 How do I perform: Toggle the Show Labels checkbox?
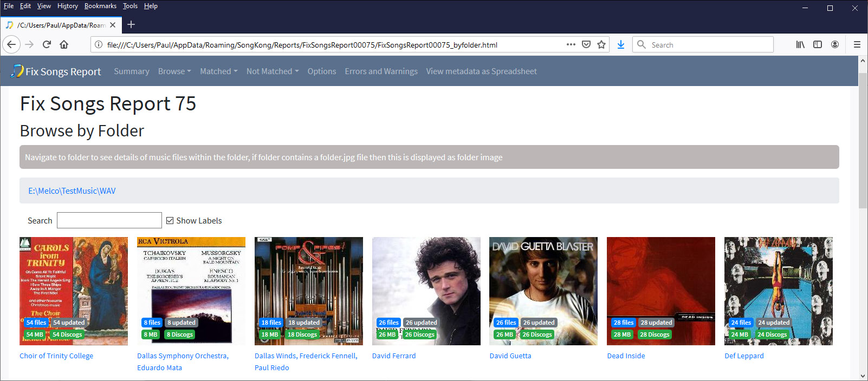(x=170, y=221)
